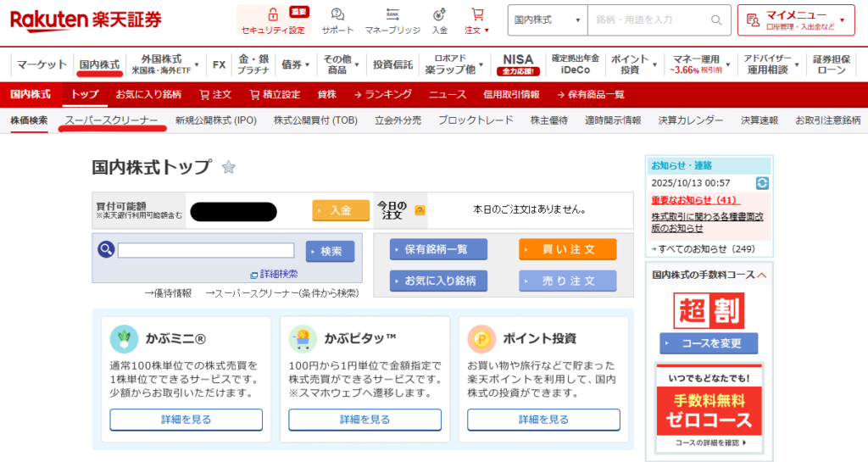Click the order (注文) shopping cart icon

click(477, 15)
